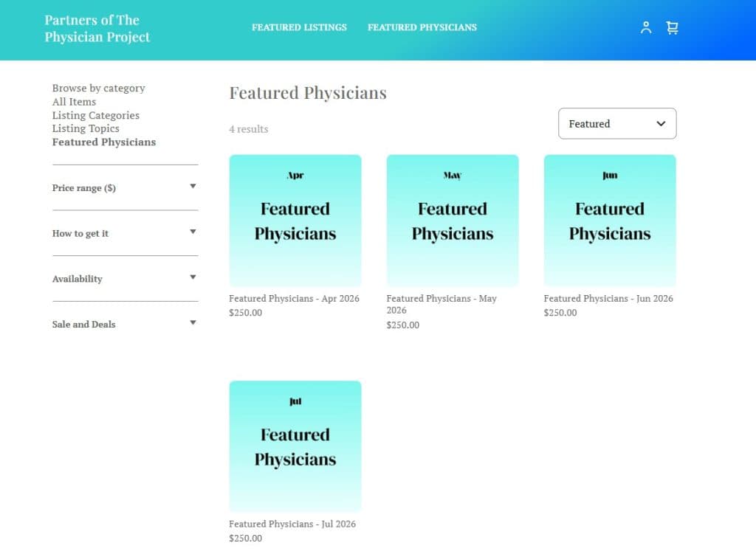Click the Partners of The Physician Project logo
The image size is (756, 557).
click(97, 28)
